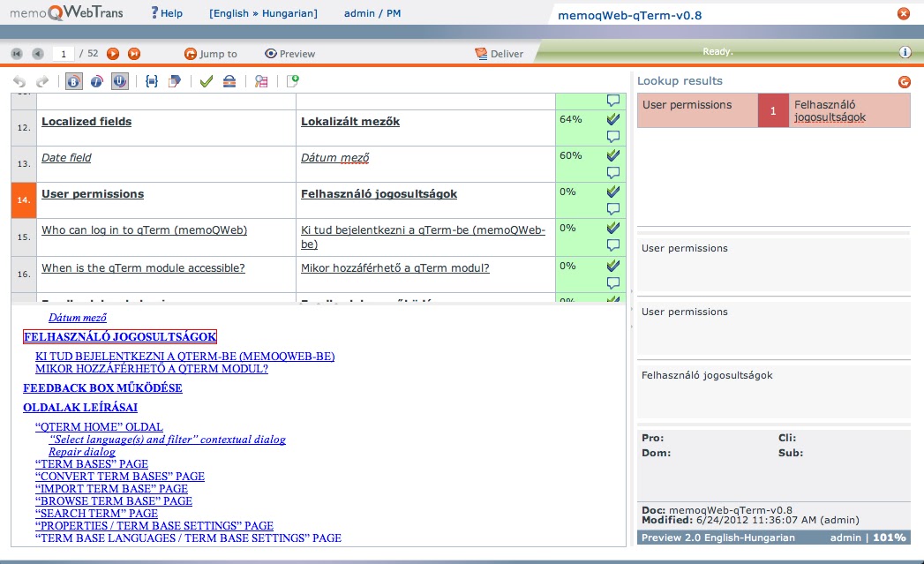The width and height of the screenshot is (924, 564).
Task: Add a new term with the plus page icon
Action: [x=292, y=81]
